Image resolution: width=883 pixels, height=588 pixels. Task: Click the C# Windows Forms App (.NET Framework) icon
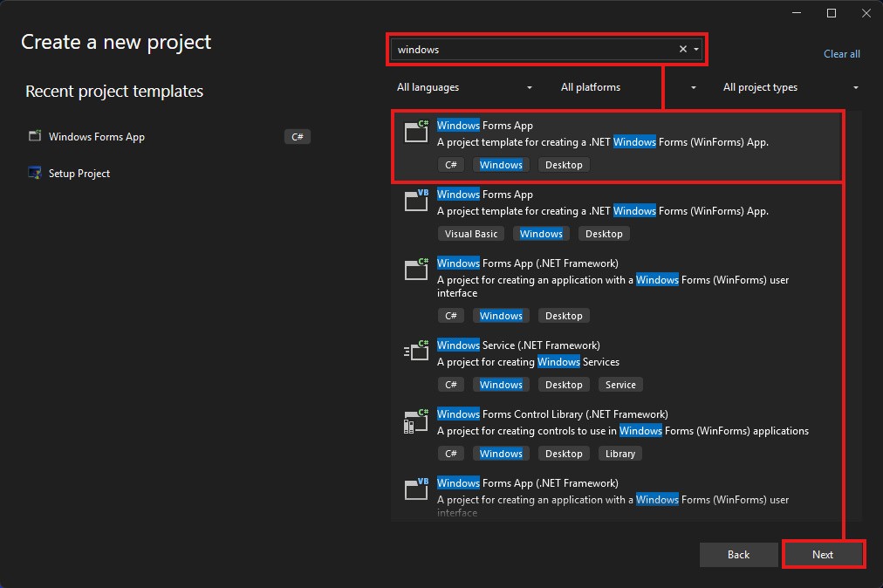coord(416,269)
